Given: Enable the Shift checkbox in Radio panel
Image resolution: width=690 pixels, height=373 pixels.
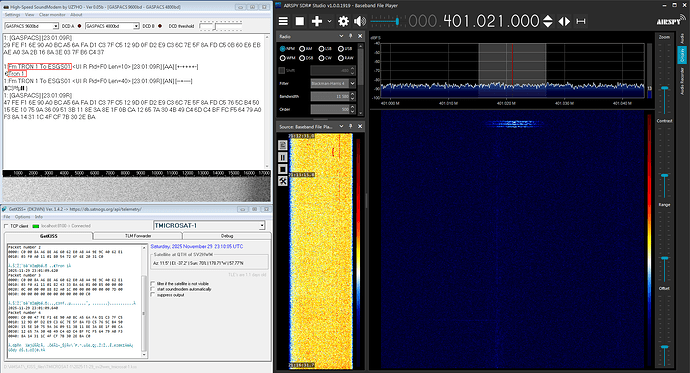Looking at the screenshot, I should [282, 70].
